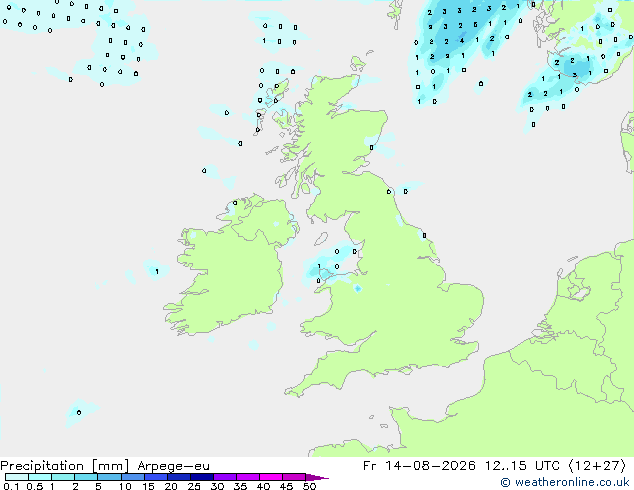Click legend scale label "30"
The width and height of the screenshot is (634, 490).
pos(218,486)
